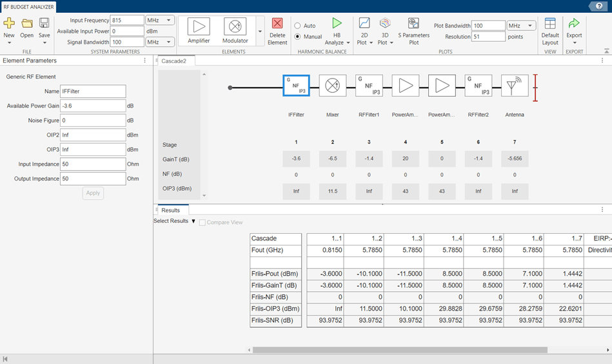Image resolution: width=612 pixels, height=364 pixels.
Task: Open the S Parameters Plot
Action: [x=413, y=24]
